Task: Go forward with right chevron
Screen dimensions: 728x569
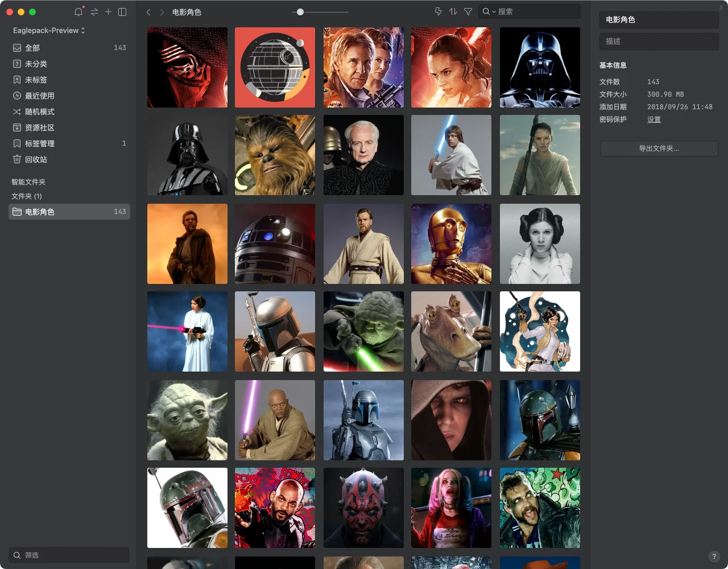Action: point(162,12)
